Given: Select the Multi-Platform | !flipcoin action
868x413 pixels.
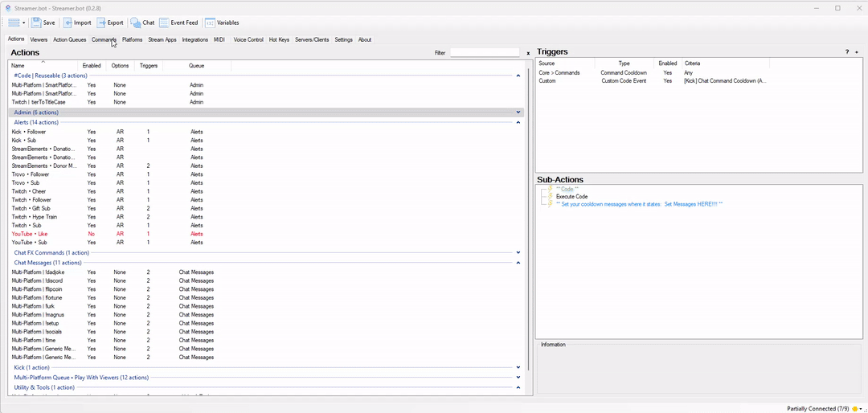Looking at the screenshot, I should pos(39,289).
